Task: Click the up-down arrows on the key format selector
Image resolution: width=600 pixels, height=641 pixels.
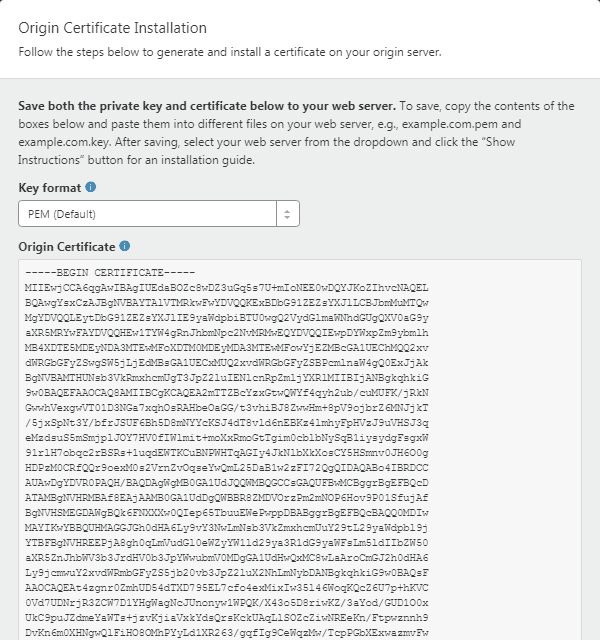Action: point(287,214)
